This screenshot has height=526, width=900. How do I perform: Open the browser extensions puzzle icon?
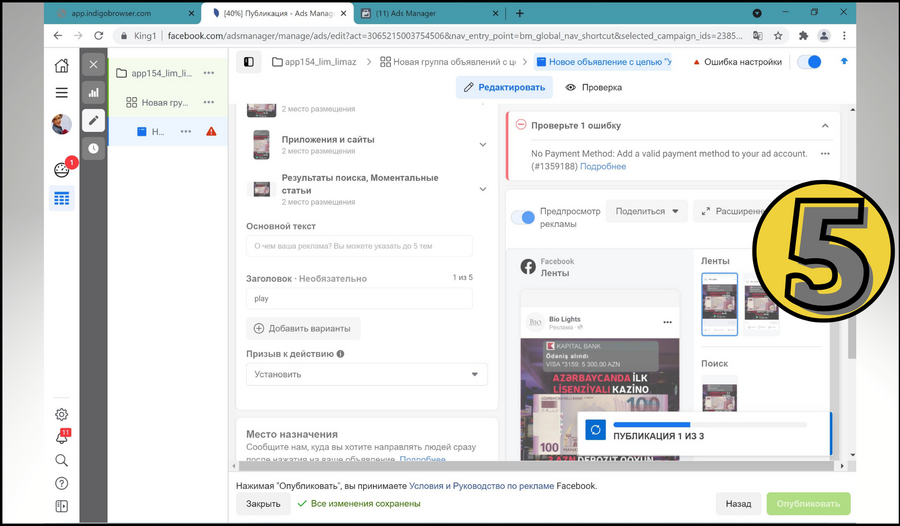[x=803, y=36]
